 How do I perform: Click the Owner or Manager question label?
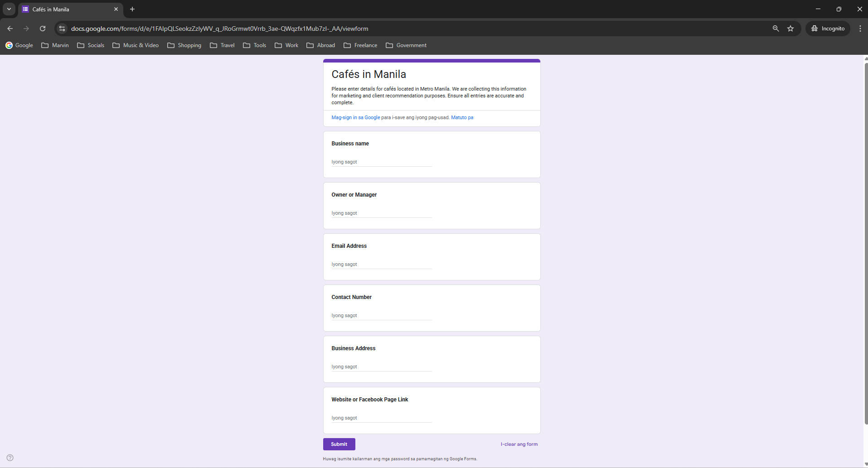pos(354,195)
